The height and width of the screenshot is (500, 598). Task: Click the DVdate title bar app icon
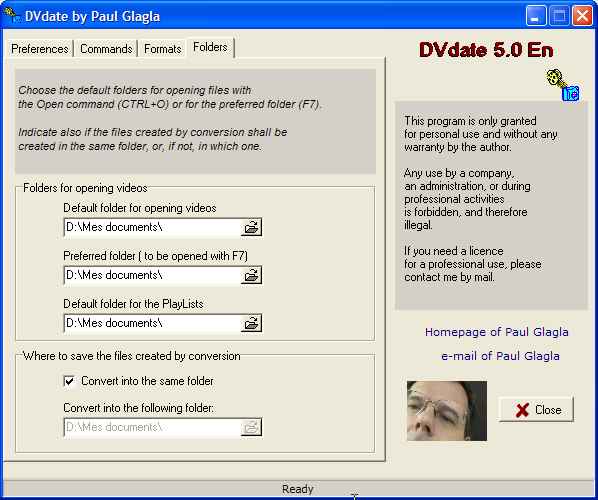coord(11,15)
